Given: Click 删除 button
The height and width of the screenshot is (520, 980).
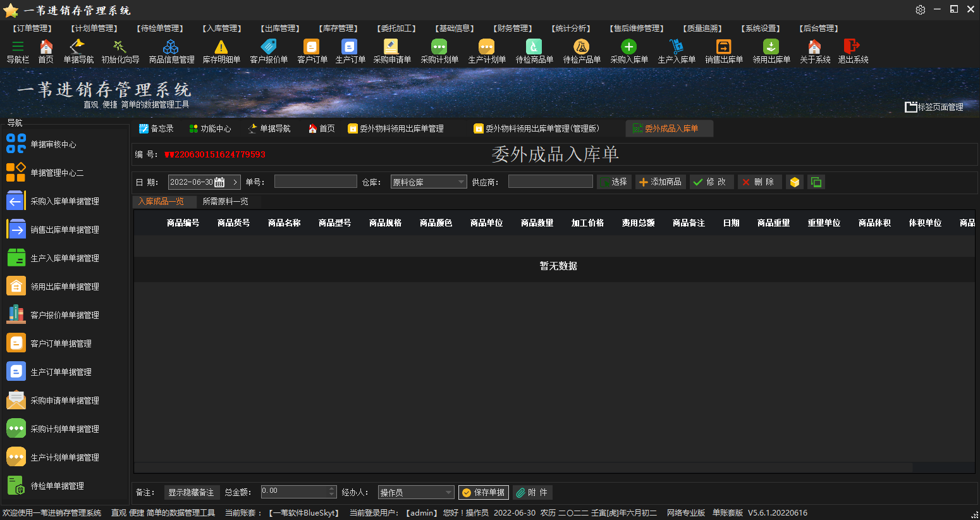Looking at the screenshot, I should click(x=759, y=182).
